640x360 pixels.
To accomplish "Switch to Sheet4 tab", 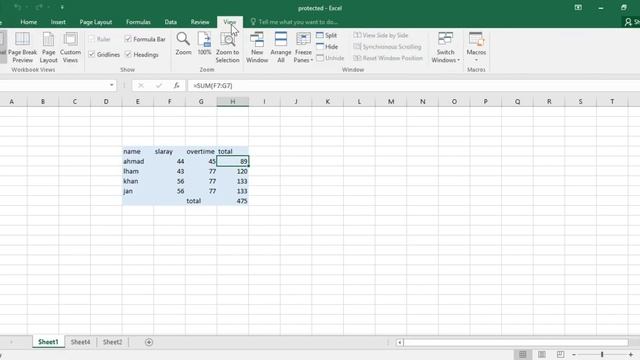I will [x=80, y=342].
